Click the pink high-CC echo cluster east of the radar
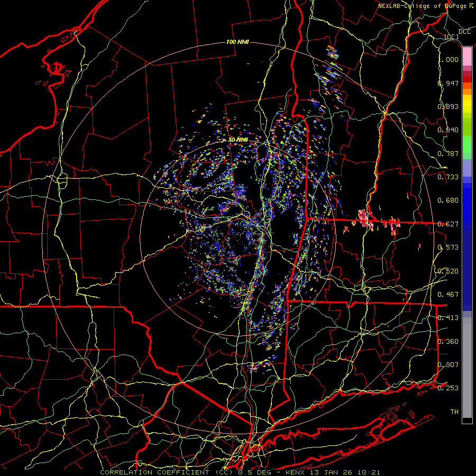The image size is (476, 476). [363, 218]
